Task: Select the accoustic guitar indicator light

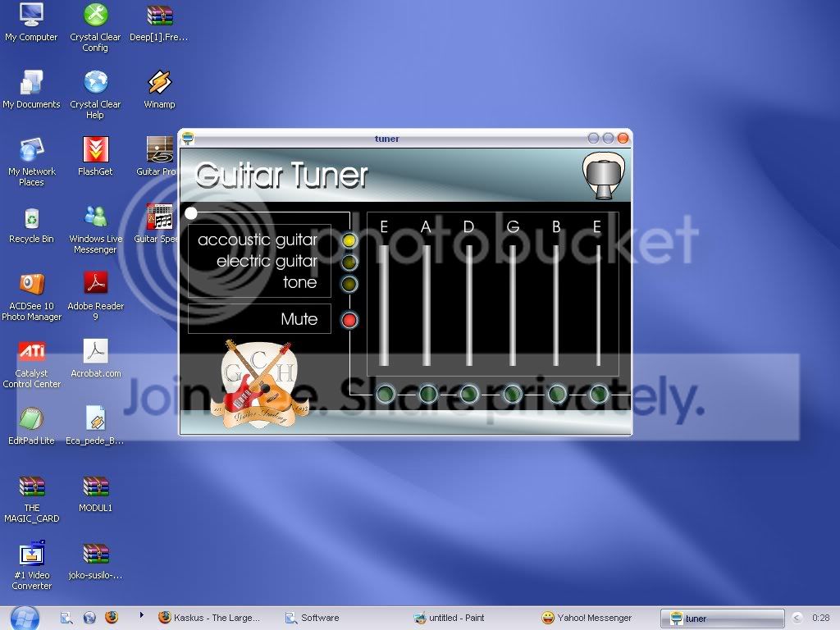Action: coord(349,240)
